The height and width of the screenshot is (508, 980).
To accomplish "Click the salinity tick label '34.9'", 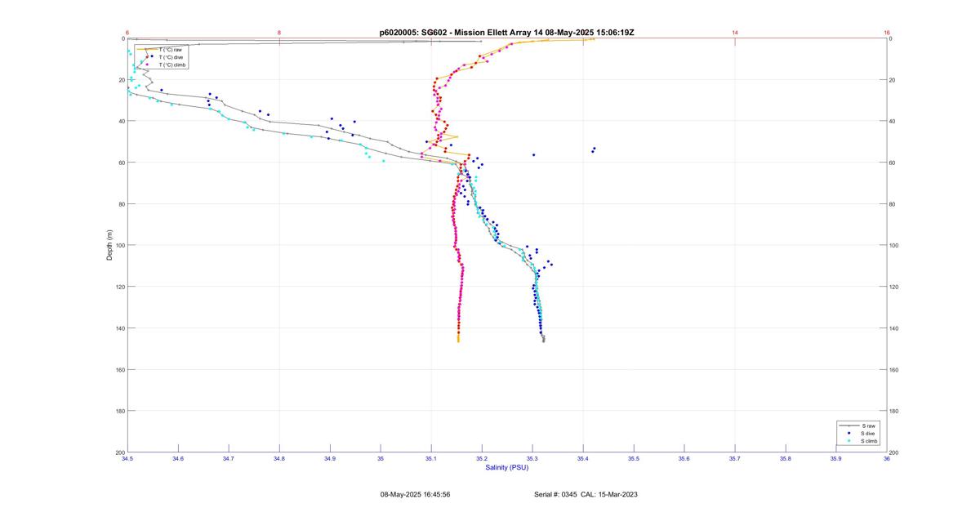I will pyautogui.click(x=330, y=459).
